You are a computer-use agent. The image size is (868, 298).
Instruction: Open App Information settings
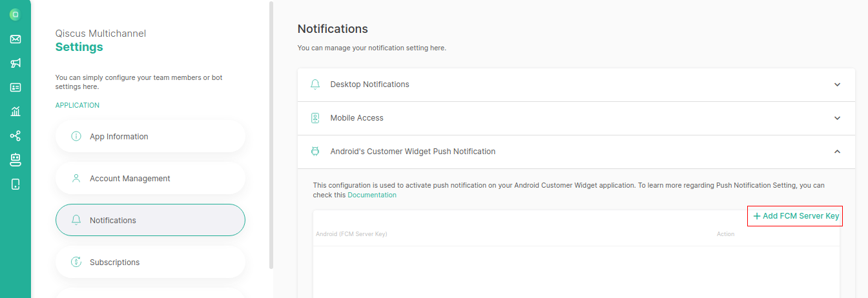pyautogui.click(x=150, y=136)
